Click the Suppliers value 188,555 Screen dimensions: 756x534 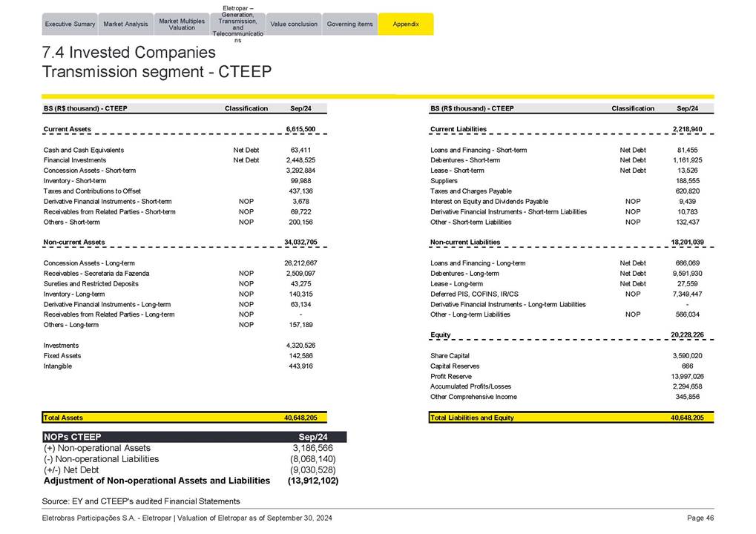click(687, 181)
